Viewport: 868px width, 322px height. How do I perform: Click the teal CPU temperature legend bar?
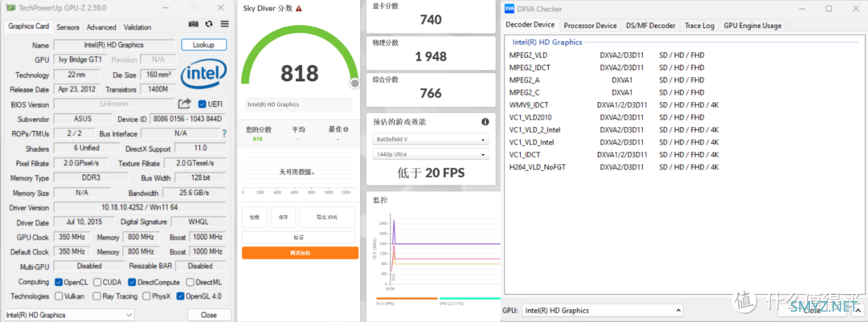[x=470, y=298]
